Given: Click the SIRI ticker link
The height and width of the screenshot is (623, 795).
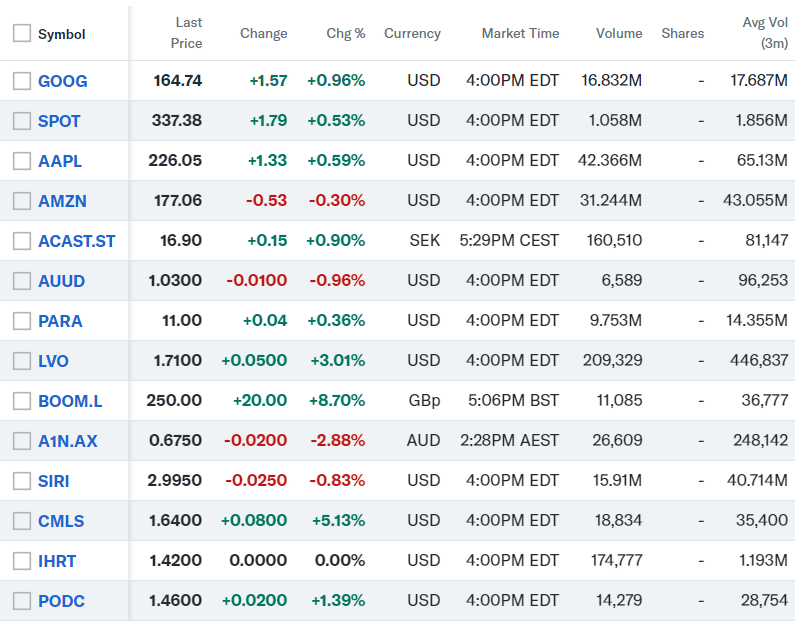Looking at the screenshot, I should (x=54, y=481).
